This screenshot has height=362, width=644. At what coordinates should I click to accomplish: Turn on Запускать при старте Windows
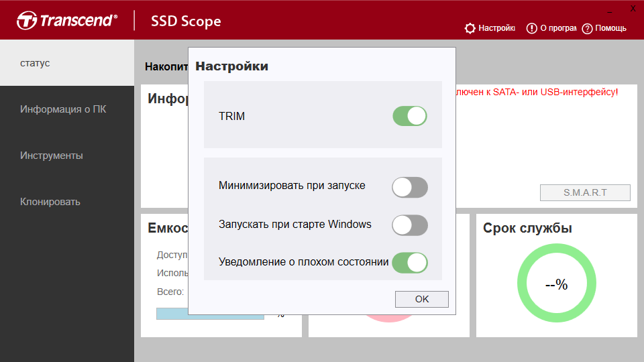(410, 225)
